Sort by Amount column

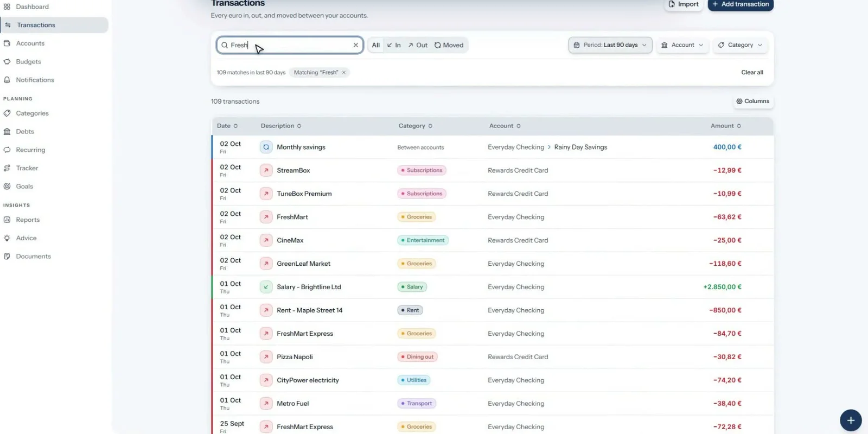[726, 126]
